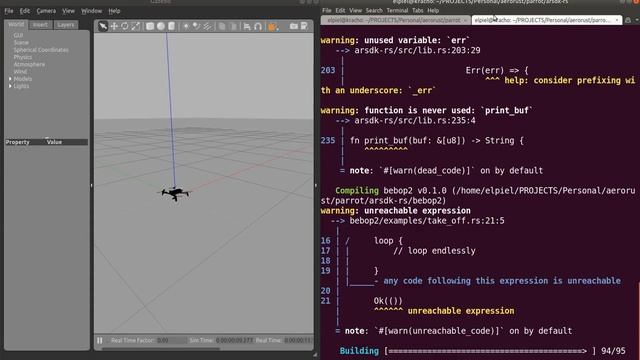The image size is (640, 360).
Task: Open Gazebo Help menu
Action: (114, 11)
